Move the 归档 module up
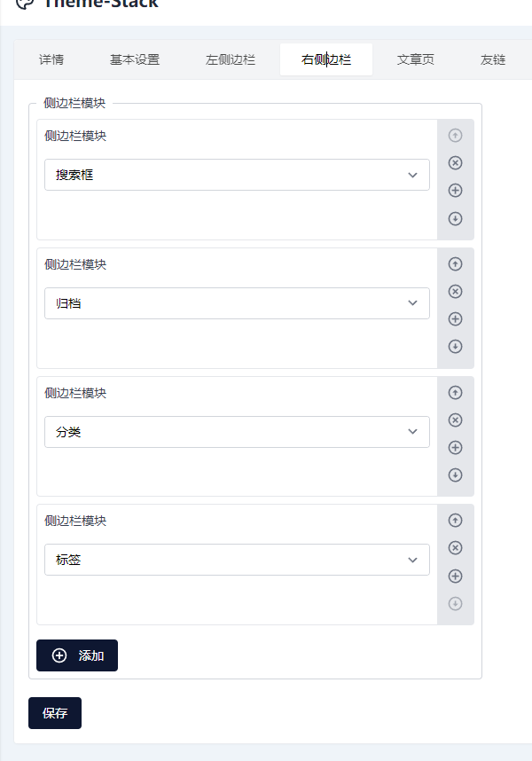 (456, 263)
